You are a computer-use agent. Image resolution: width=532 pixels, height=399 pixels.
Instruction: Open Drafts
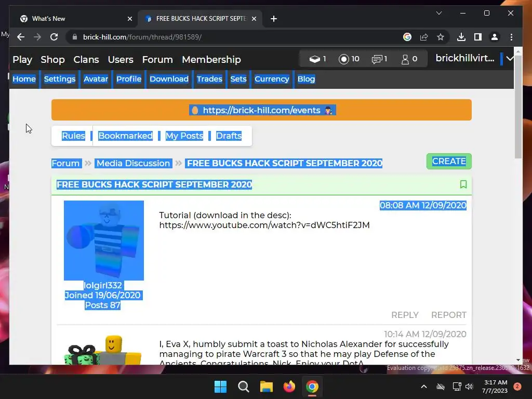[x=229, y=136]
